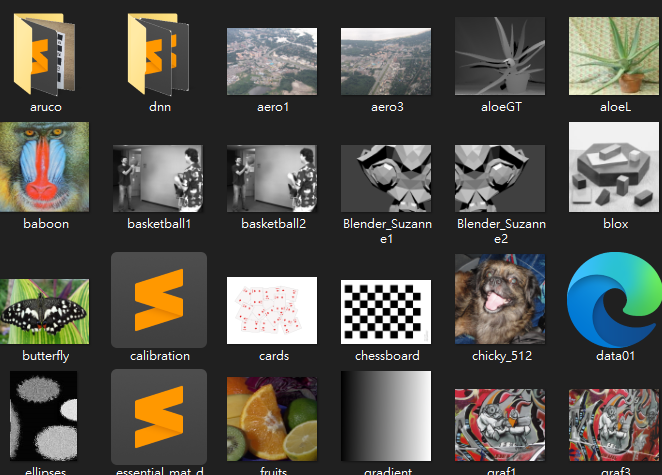Select the aloeL plant image
Image resolution: width=662 pixels, height=475 pixels.
coord(613,57)
